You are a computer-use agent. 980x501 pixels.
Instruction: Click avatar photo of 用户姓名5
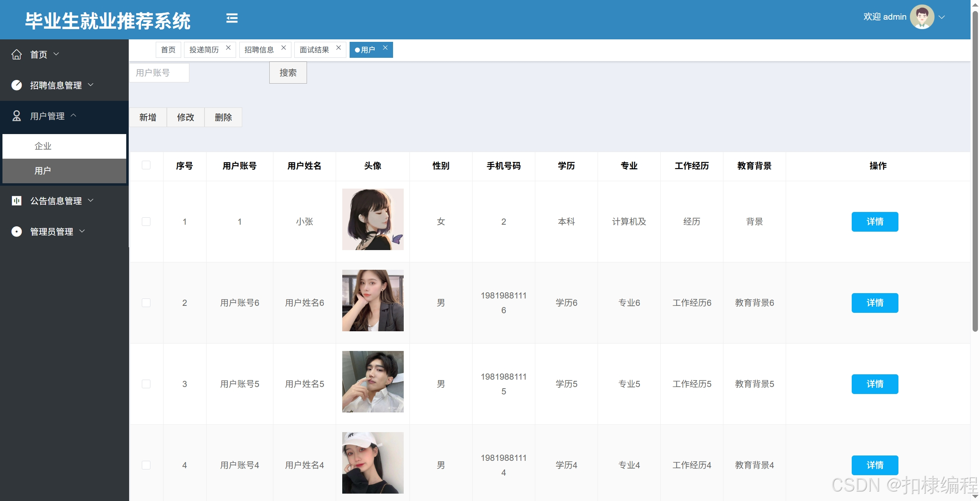tap(373, 382)
